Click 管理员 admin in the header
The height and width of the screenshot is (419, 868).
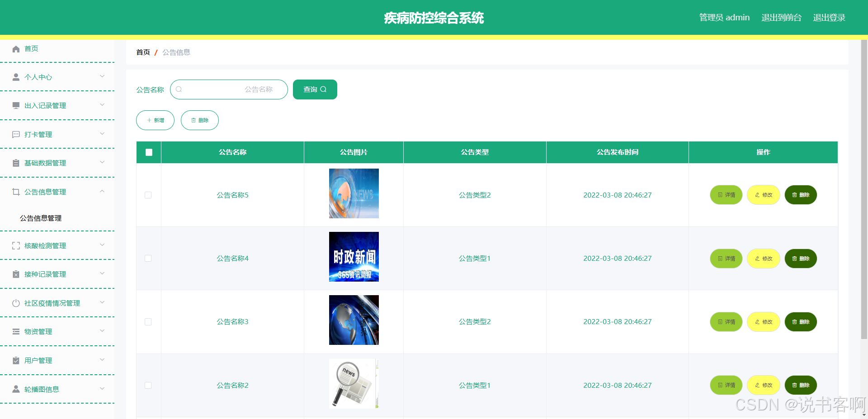point(724,18)
